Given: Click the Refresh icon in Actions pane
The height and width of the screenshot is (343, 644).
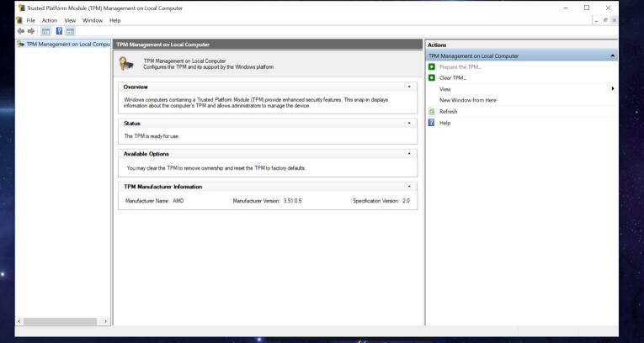Looking at the screenshot, I should click(x=431, y=111).
